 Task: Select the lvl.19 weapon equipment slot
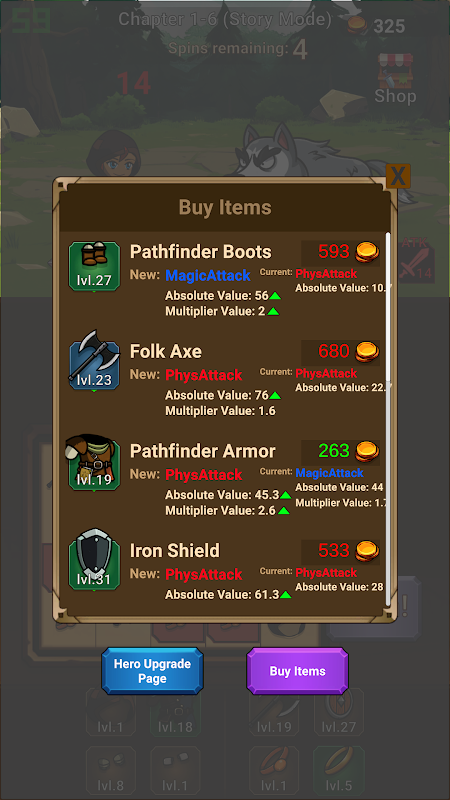click(274, 712)
